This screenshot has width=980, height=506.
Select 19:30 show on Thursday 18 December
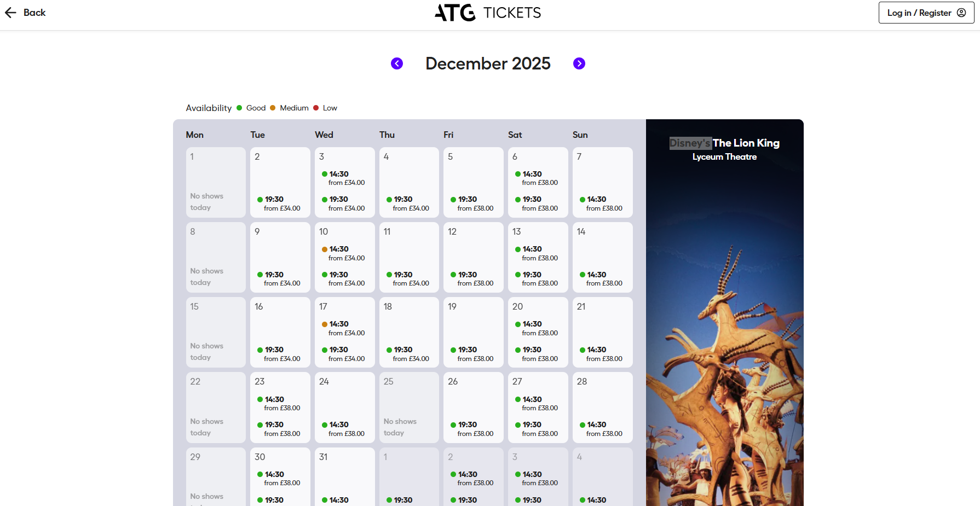[407, 354]
